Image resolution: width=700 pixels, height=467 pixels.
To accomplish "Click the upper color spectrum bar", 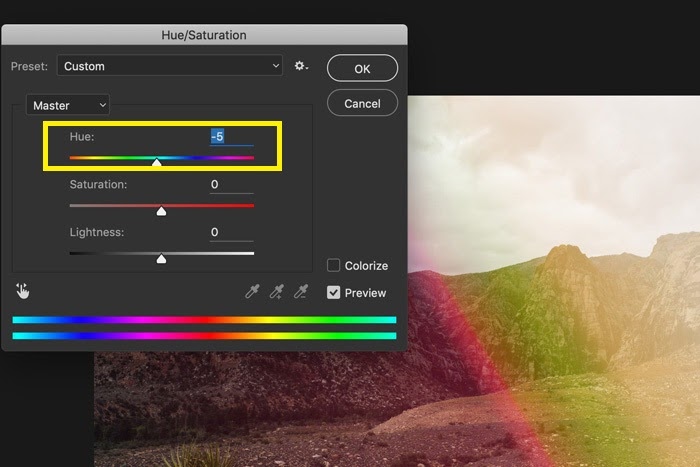I will (204, 320).
